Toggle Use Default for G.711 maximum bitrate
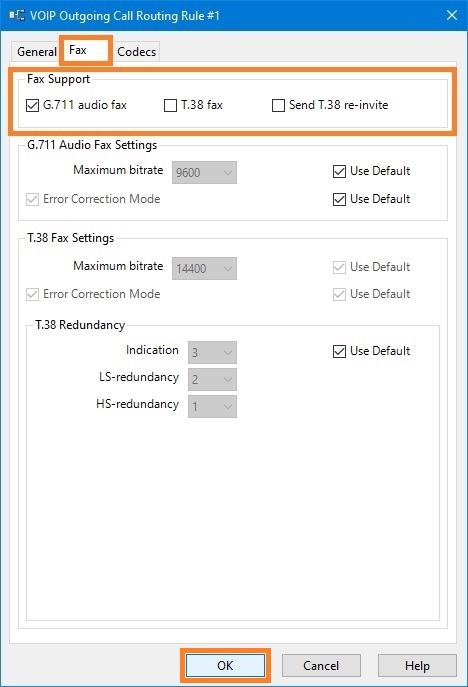Image resolution: width=468 pixels, height=687 pixels. click(339, 171)
